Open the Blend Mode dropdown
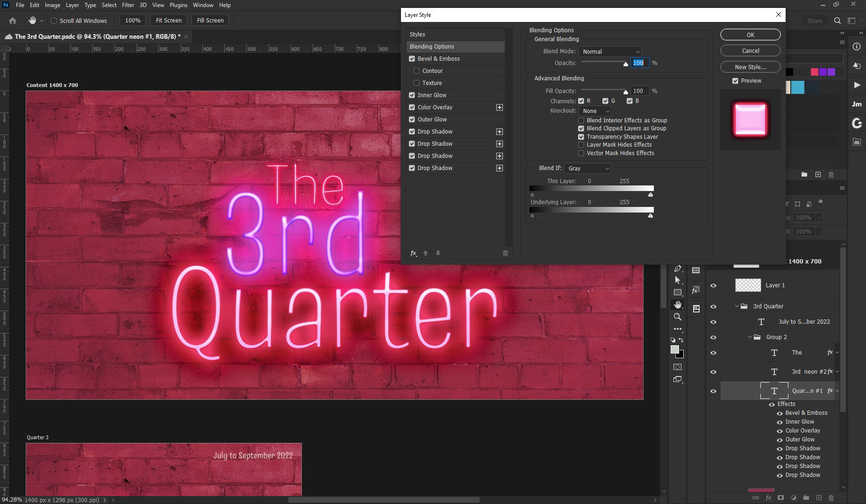 (609, 52)
